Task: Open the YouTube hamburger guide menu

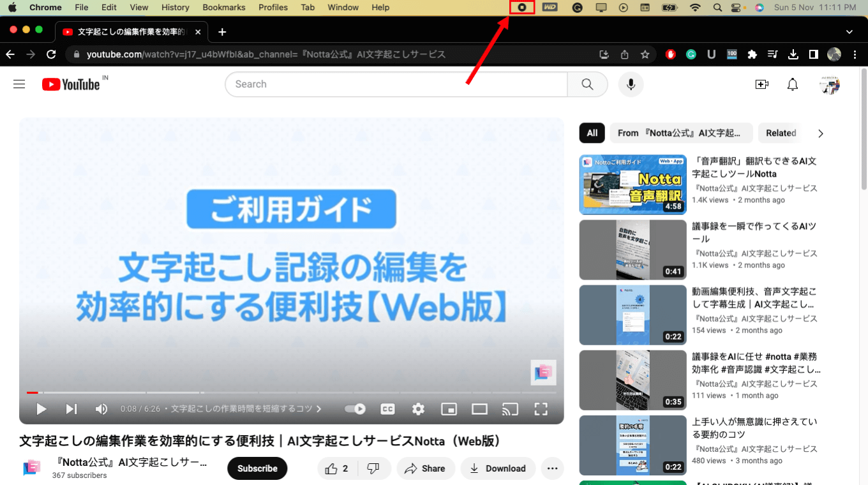Action: (x=19, y=84)
